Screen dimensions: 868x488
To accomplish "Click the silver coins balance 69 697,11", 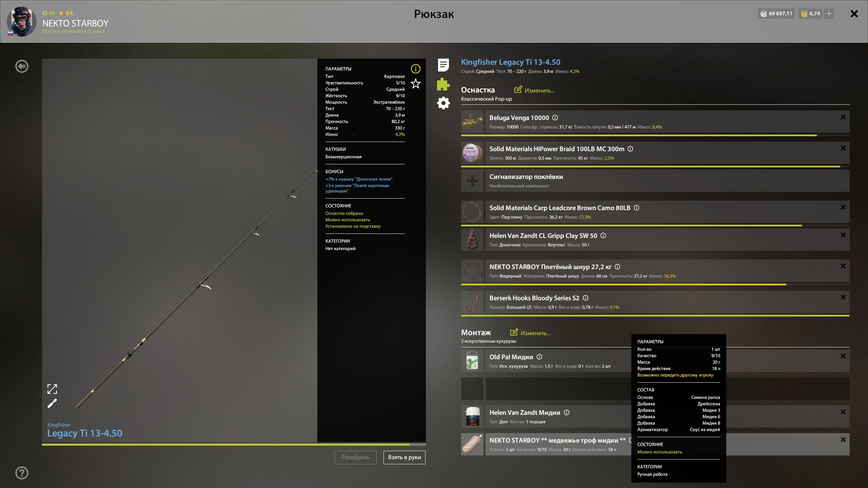I will tap(776, 14).
